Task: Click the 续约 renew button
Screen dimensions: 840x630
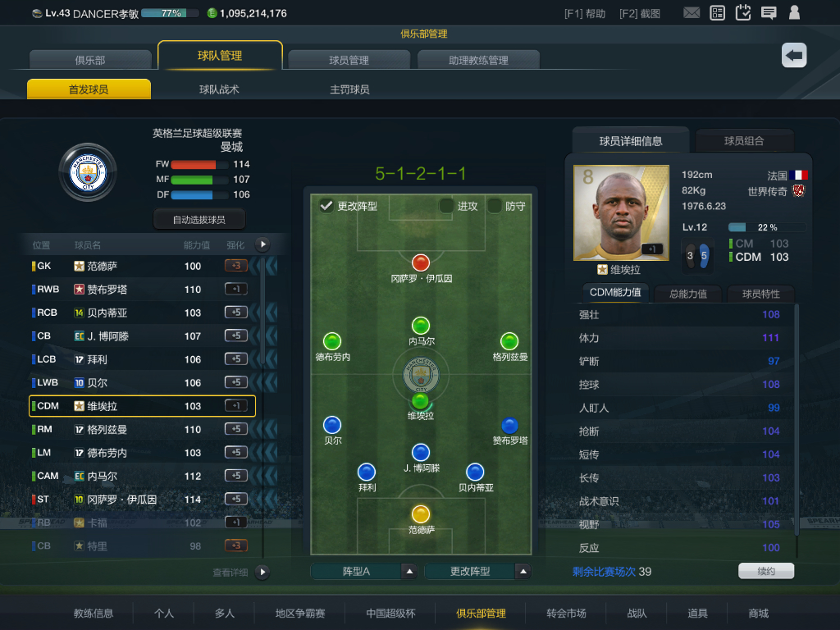Action: pyautogui.click(x=766, y=571)
